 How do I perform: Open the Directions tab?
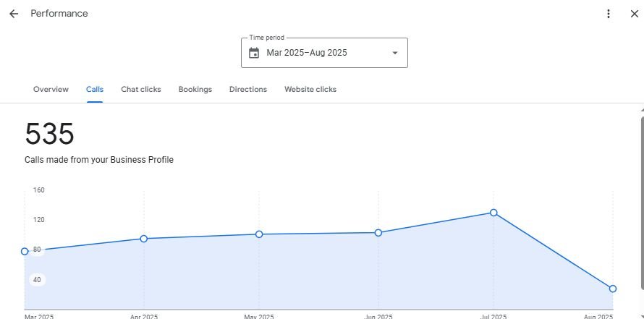click(x=248, y=89)
